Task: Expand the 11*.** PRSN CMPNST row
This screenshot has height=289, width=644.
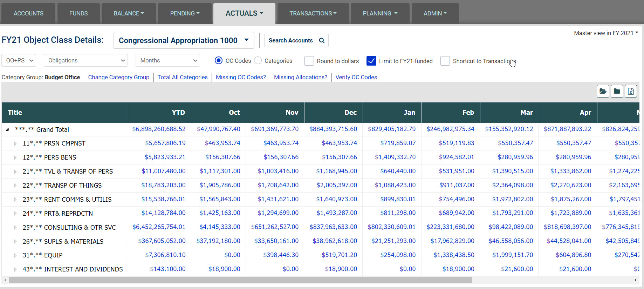Action: (15, 143)
